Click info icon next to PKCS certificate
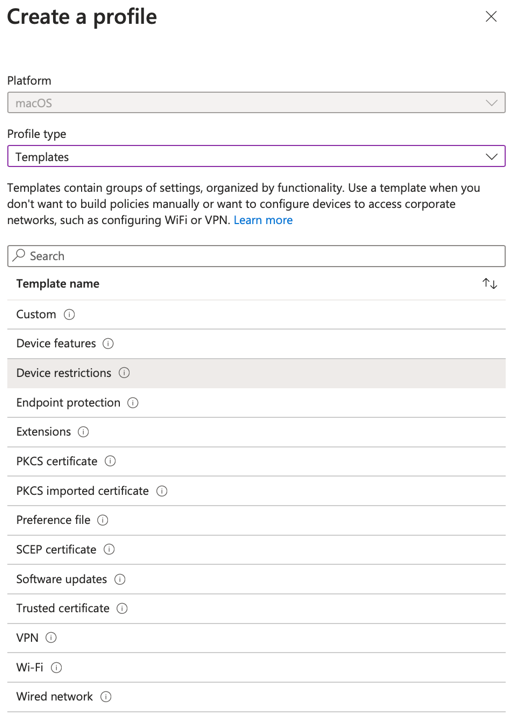Screen dimensions: 519x725 [110, 461]
